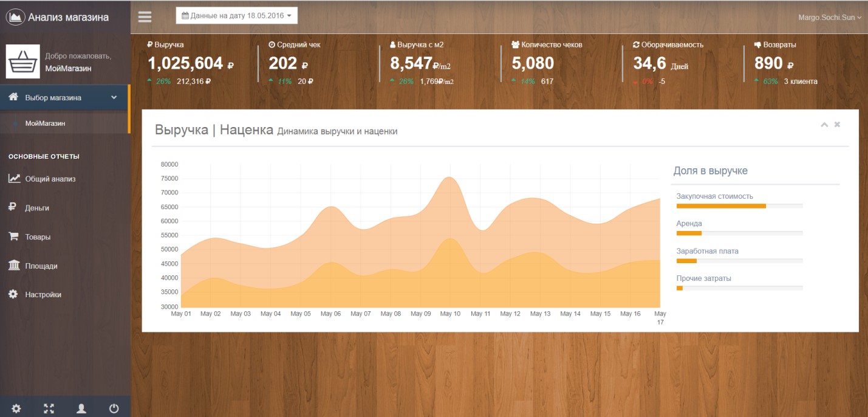Screen dimensions: 868x417
Task: Click the 3 клиента text under Возвраты
Action: tap(801, 81)
